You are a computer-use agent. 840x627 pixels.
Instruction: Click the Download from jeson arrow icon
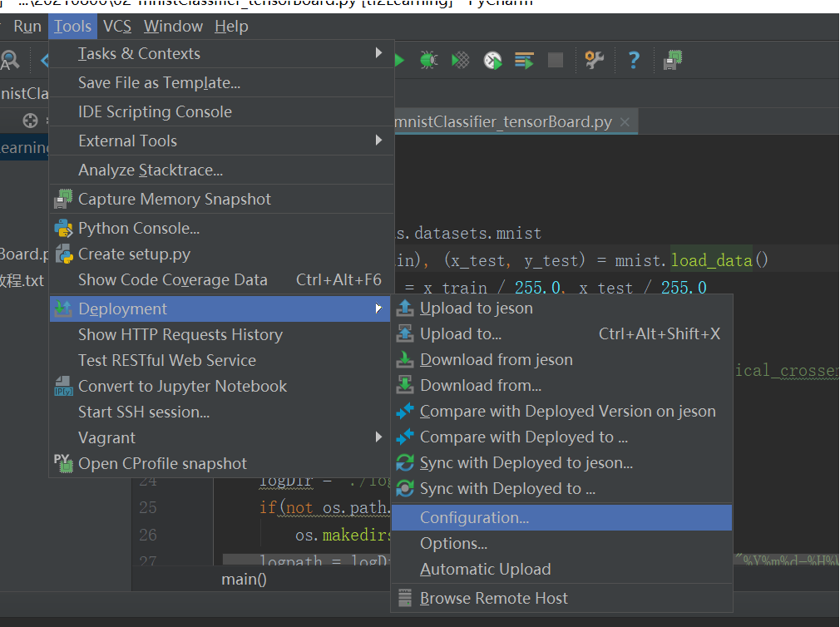click(405, 359)
